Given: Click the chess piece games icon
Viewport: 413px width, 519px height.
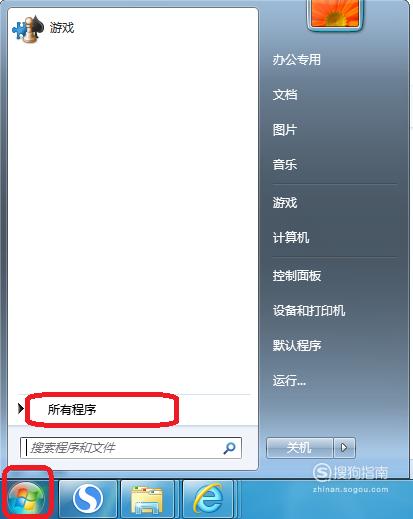Looking at the screenshot, I should [x=28, y=29].
